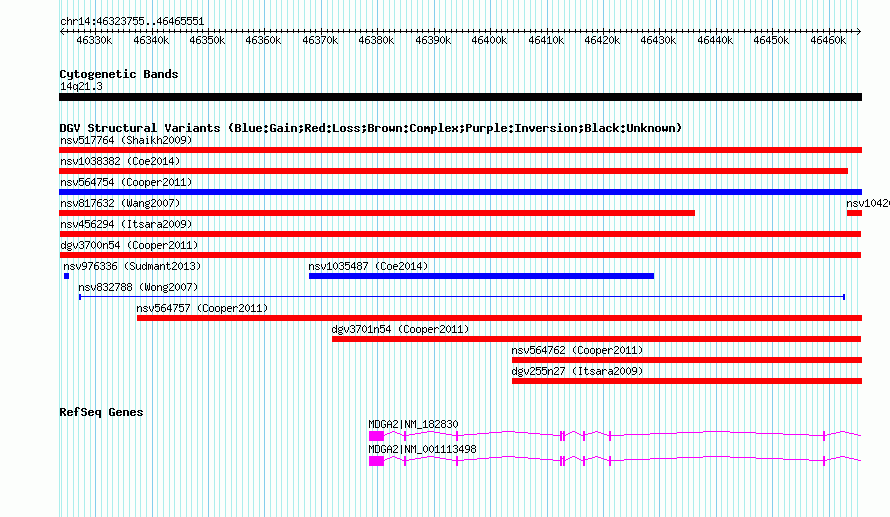Viewport: 890px width, 517px height.
Task: Select the red bar under nsv456294
Action: pos(460,234)
